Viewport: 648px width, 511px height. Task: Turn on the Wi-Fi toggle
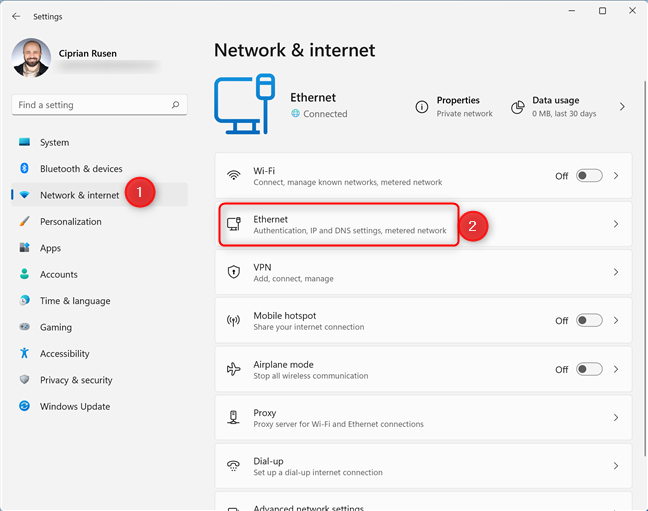coord(589,176)
